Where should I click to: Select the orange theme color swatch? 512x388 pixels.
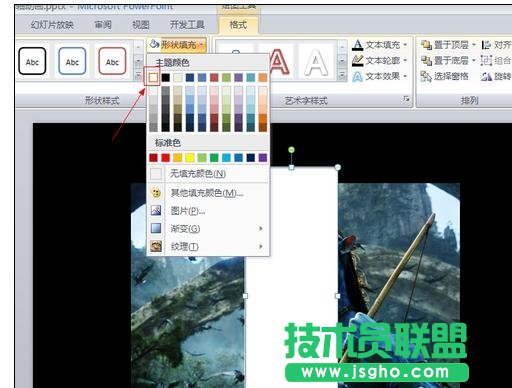pos(263,78)
